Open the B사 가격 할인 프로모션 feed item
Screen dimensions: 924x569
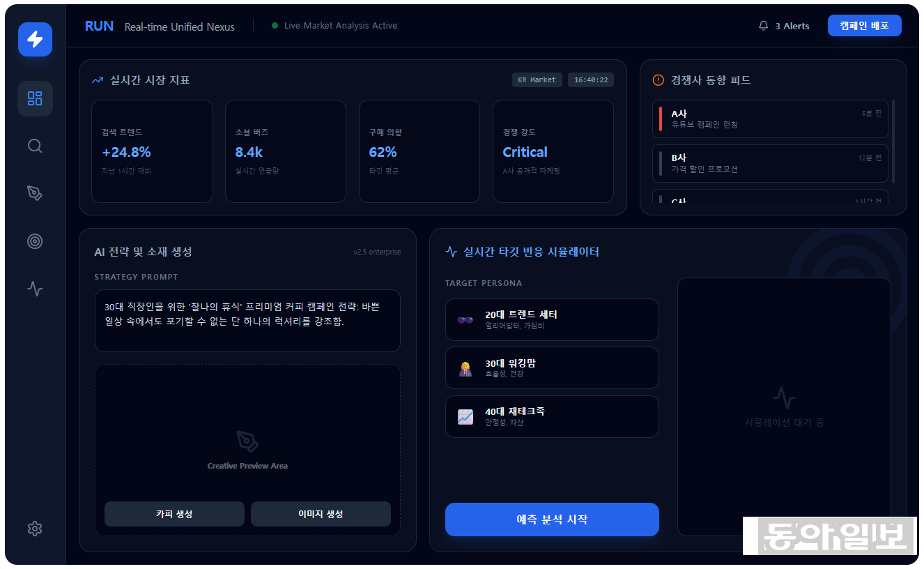point(770,163)
